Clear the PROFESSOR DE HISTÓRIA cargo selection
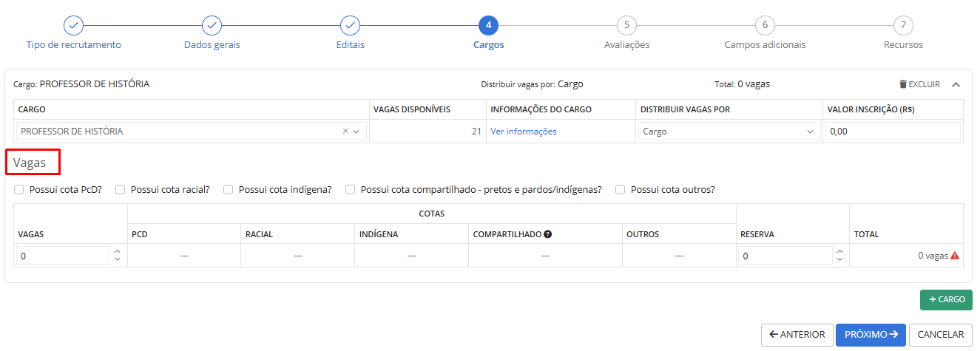Image resolution: width=980 pixels, height=351 pixels. (x=345, y=132)
